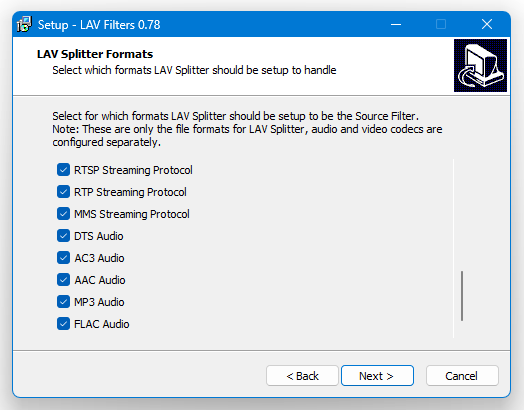Image resolution: width=524 pixels, height=410 pixels.
Task: Click the format list scrollbar thumb
Action: pyautogui.click(x=462, y=296)
